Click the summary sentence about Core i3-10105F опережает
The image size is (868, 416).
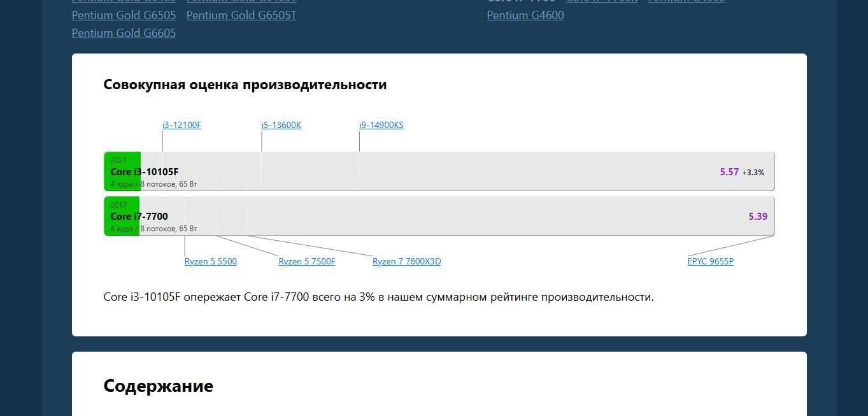[x=378, y=298]
